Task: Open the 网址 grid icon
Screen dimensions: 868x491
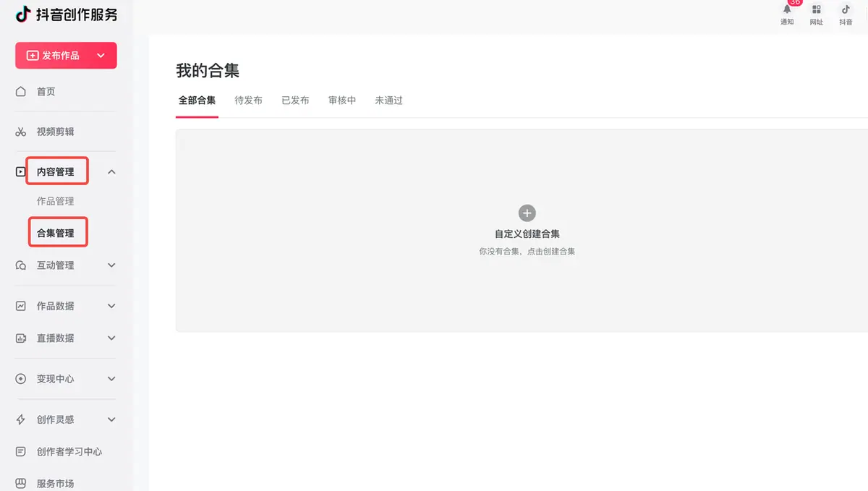Action: coord(816,9)
